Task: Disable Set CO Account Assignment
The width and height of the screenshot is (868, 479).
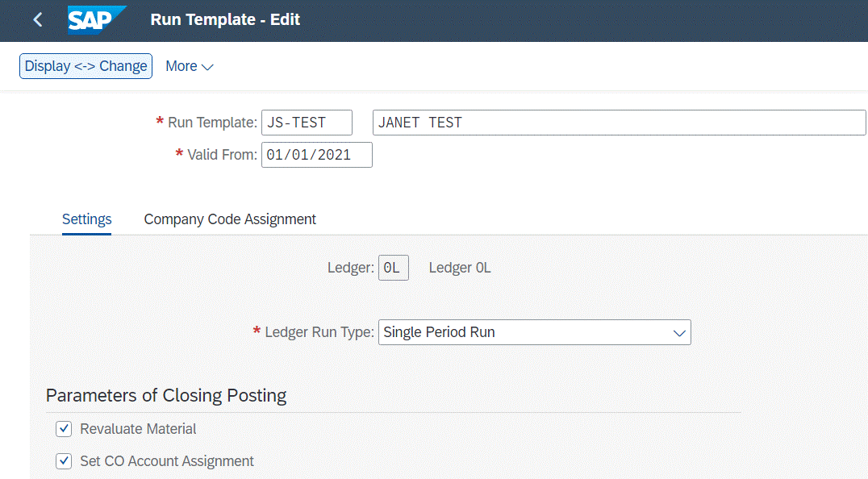Action: [x=64, y=460]
